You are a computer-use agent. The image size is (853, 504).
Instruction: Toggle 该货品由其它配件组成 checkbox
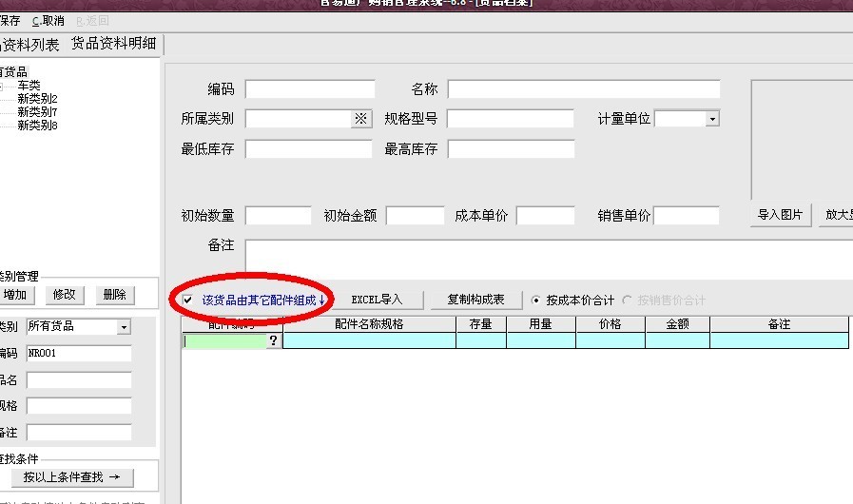187,300
